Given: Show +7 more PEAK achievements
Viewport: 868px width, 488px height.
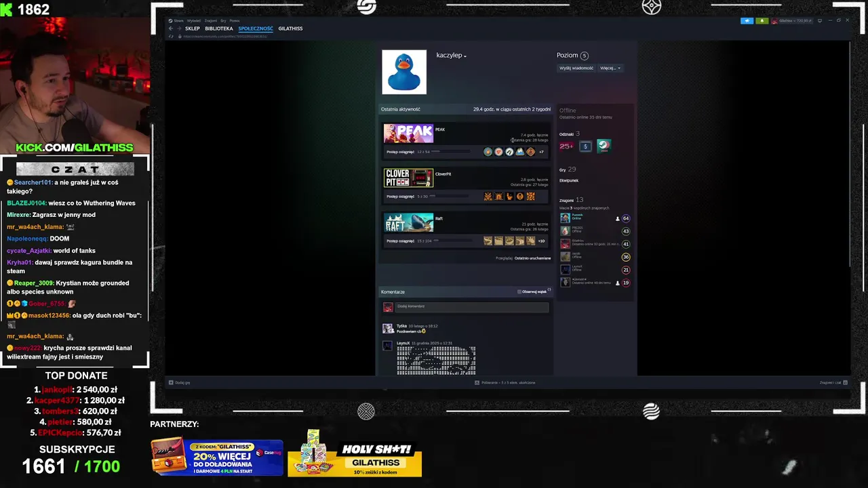Looking at the screenshot, I should pos(541,152).
